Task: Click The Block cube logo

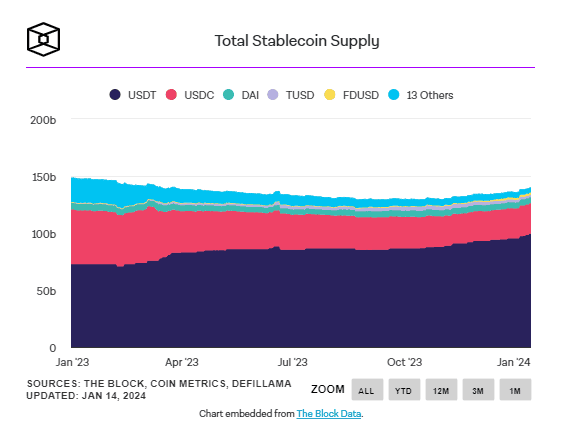Action: click(43, 39)
